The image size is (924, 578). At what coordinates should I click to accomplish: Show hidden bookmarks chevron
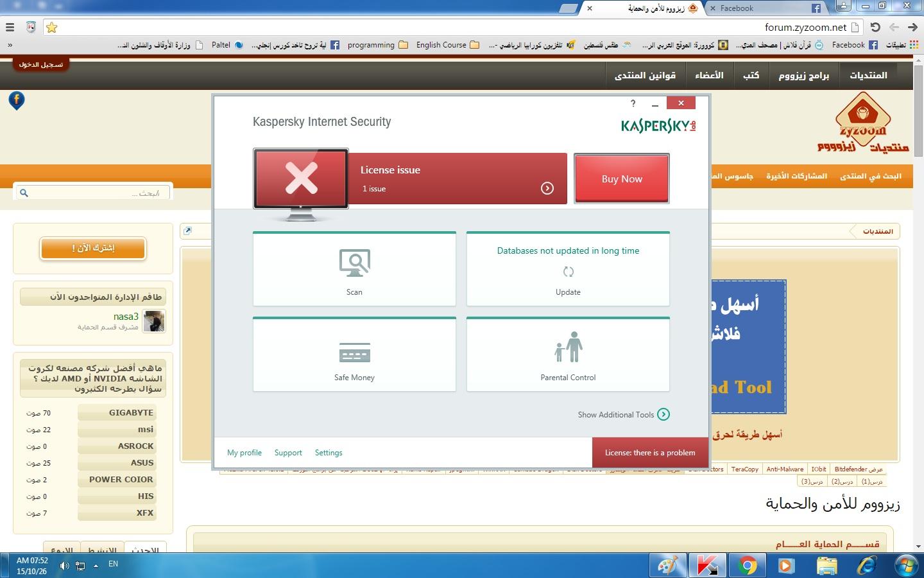pyautogui.click(x=10, y=45)
